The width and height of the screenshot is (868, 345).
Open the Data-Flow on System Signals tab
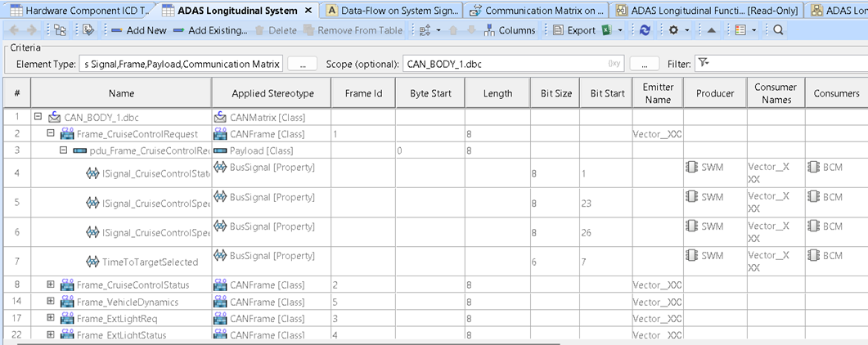point(393,10)
